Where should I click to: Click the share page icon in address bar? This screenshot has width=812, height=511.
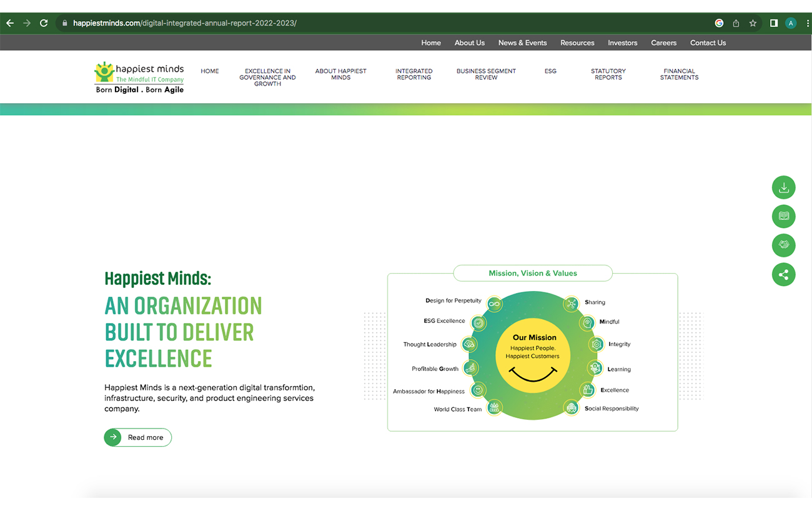click(x=736, y=23)
